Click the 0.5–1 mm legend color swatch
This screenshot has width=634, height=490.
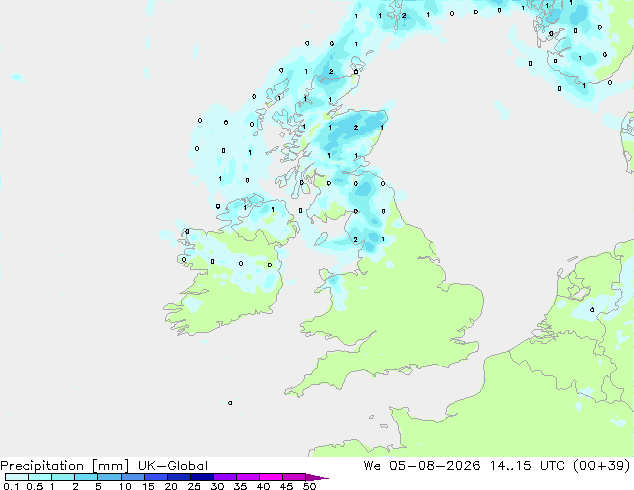(x=40, y=477)
